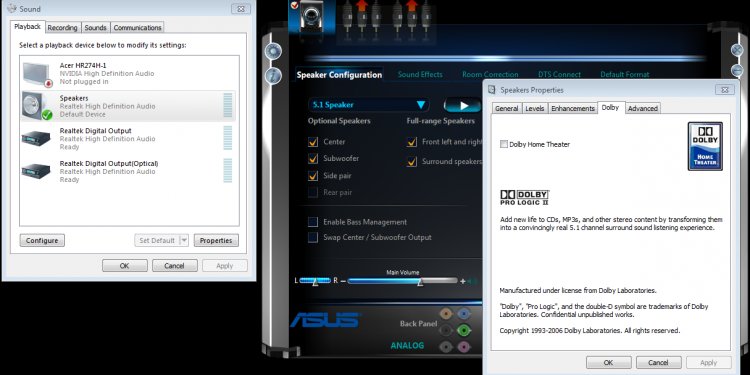Screen dimensions: 750x375
Task: Click the black back panel jack
Action: pos(446,330)
